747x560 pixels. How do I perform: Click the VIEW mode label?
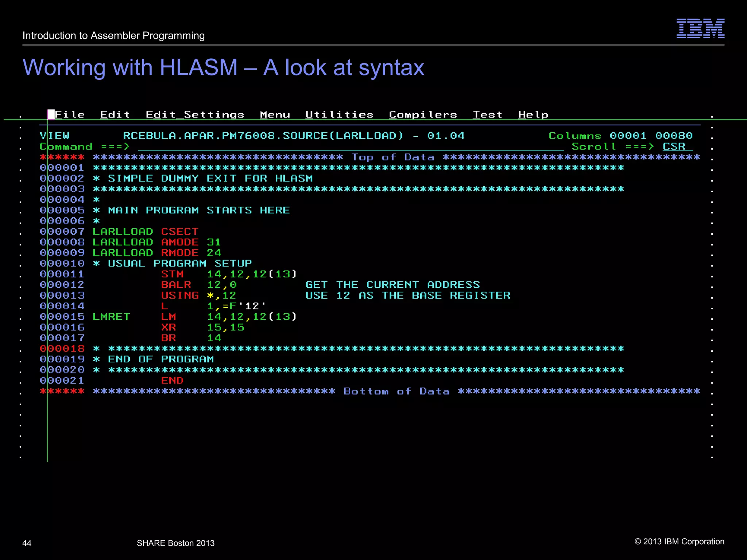click(x=54, y=136)
